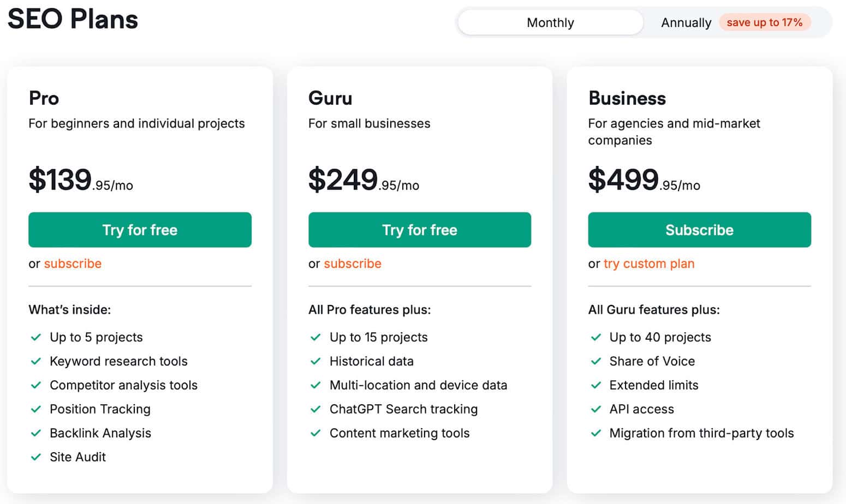The width and height of the screenshot is (846, 504).
Task: Click checkmark beside 'Up to 5 projects'
Action: [36, 337]
